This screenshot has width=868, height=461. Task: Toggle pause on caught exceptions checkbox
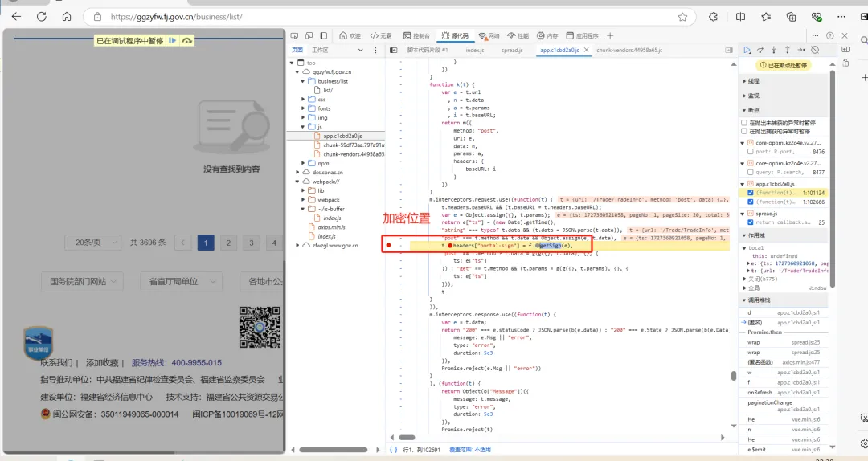[x=744, y=131]
